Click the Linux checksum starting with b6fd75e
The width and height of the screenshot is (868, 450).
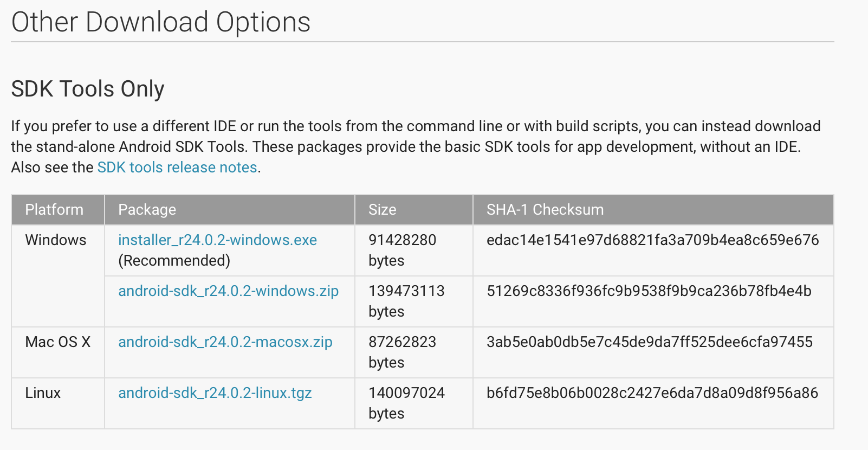pyautogui.click(x=652, y=393)
